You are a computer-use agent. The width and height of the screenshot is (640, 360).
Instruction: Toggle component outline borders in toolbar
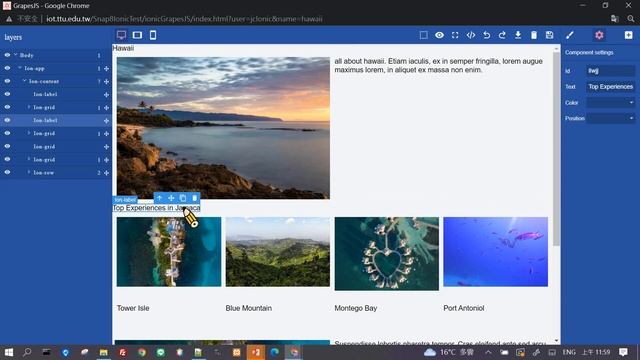pyautogui.click(x=424, y=35)
